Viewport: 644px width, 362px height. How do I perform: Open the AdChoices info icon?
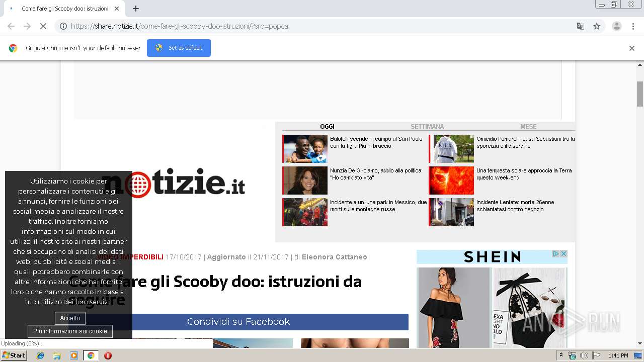tap(556, 254)
